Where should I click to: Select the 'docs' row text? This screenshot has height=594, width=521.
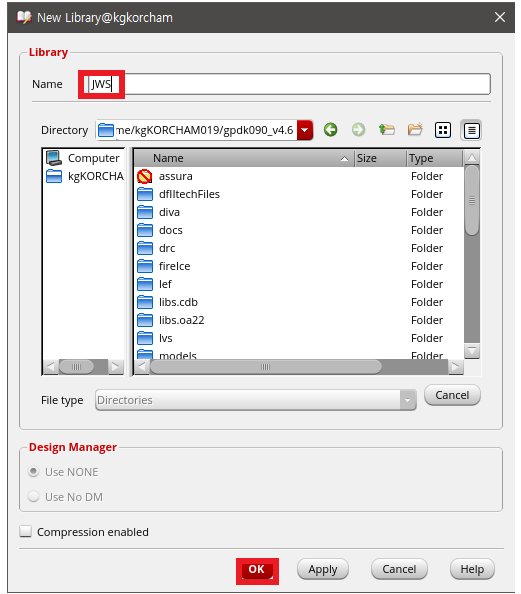coord(171,230)
